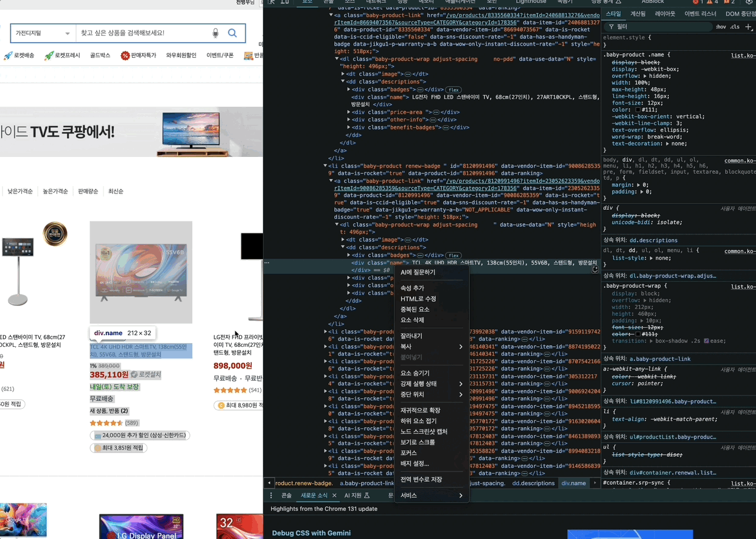Switch to the 이벤트 리스너 tab

point(701,13)
